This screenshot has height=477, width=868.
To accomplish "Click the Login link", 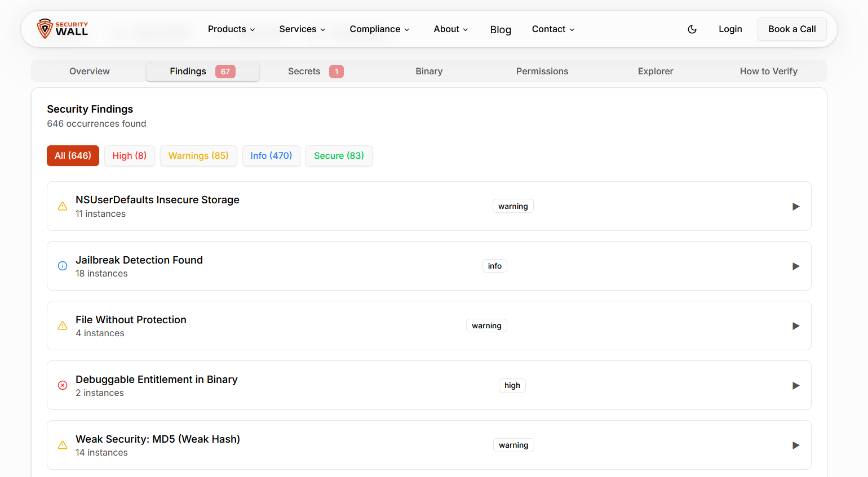I will click(x=730, y=29).
